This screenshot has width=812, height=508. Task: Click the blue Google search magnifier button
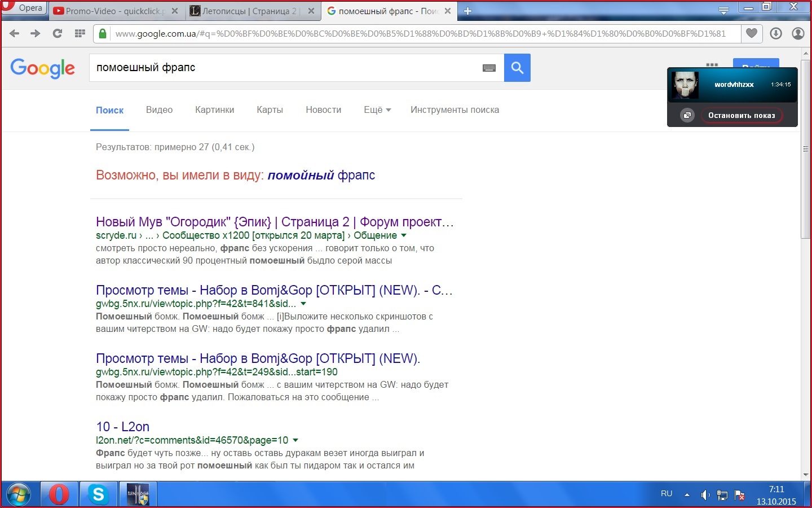click(517, 68)
